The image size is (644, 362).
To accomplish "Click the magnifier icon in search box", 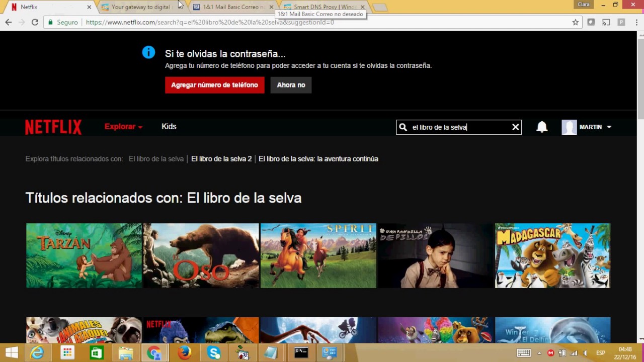I will click(403, 127).
